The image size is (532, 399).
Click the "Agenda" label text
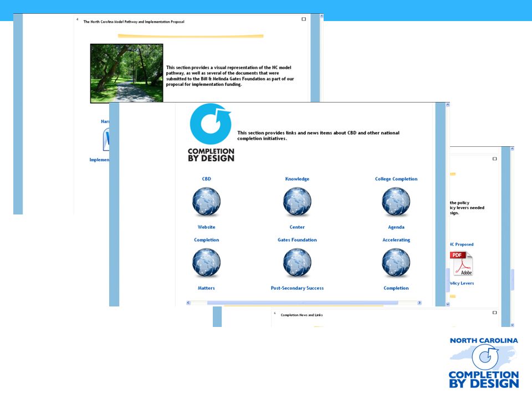coord(396,227)
